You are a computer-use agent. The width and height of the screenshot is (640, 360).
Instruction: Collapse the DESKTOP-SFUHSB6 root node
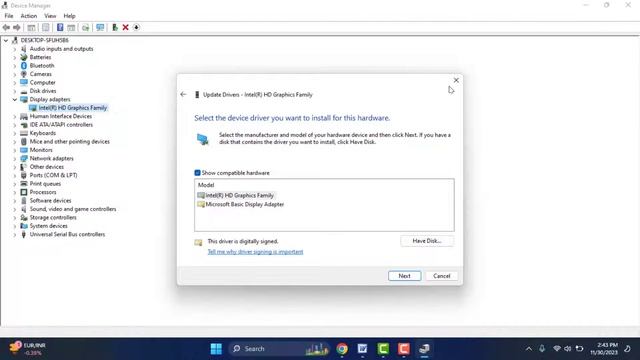[6, 40]
